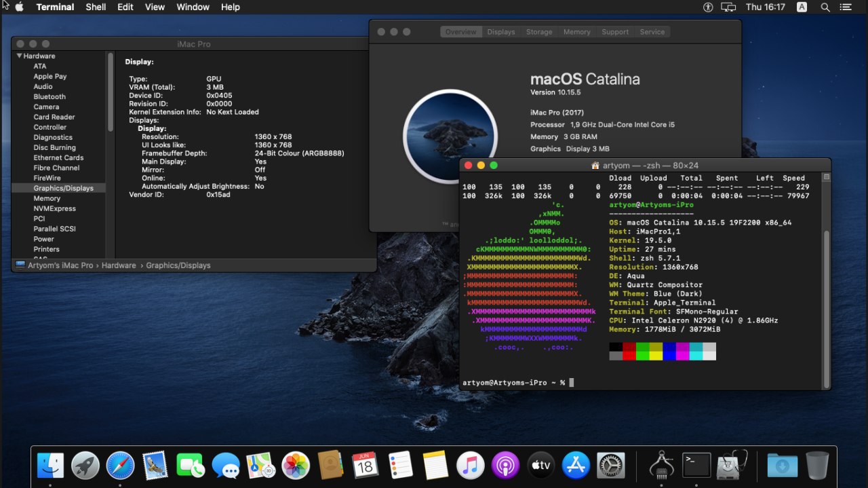Open Contacts from the dock
Screen dimensions: 868x488
(x=330, y=466)
